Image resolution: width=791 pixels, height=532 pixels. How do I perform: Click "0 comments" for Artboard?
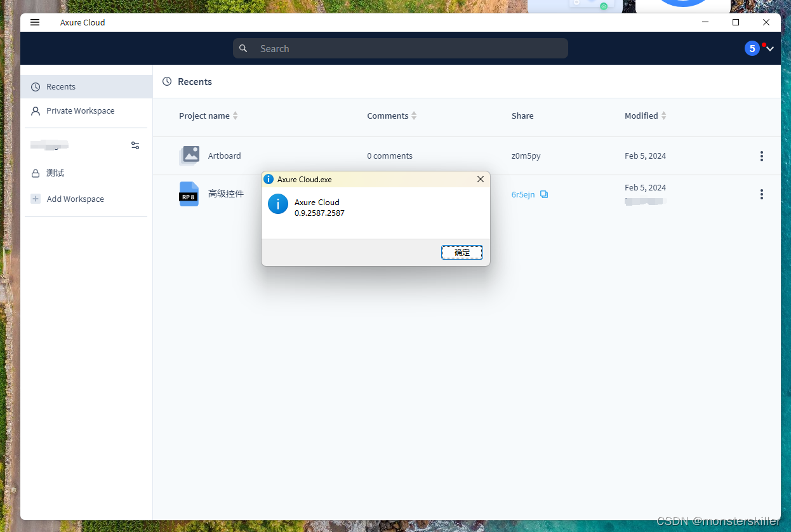(390, 156)
